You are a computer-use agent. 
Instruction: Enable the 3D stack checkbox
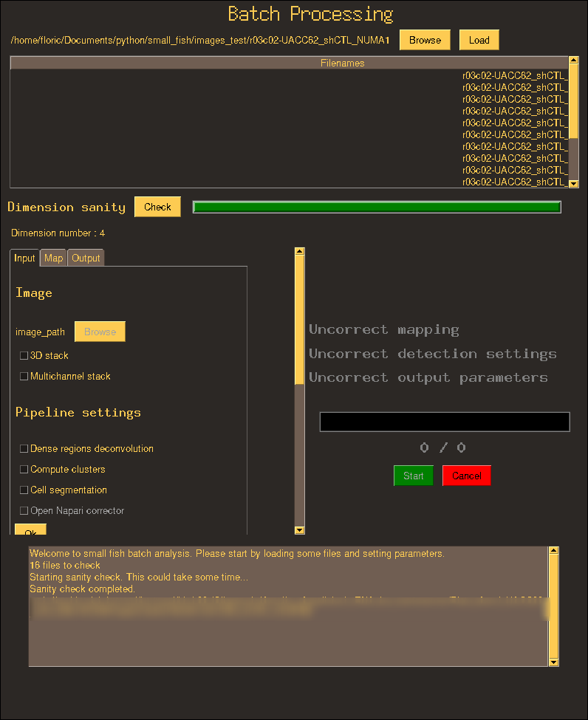pyautogui.click(x=24, y=355)
